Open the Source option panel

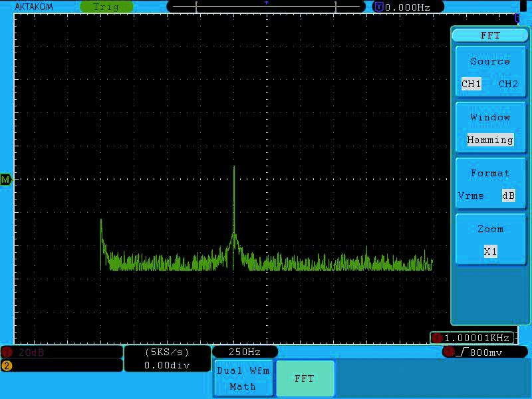pos(490,72)
